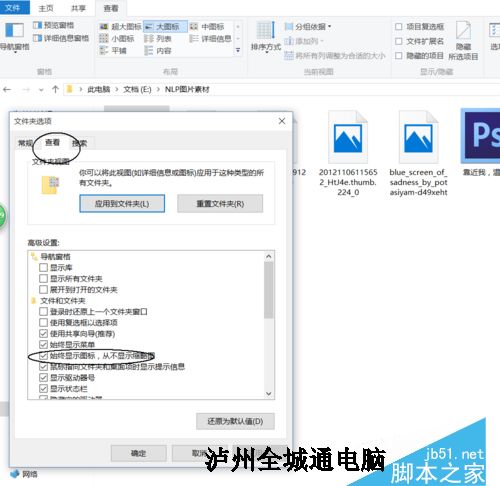Open recent locations dropdown arrow
This screenshot has width=500, height=486.
[41, 90]
